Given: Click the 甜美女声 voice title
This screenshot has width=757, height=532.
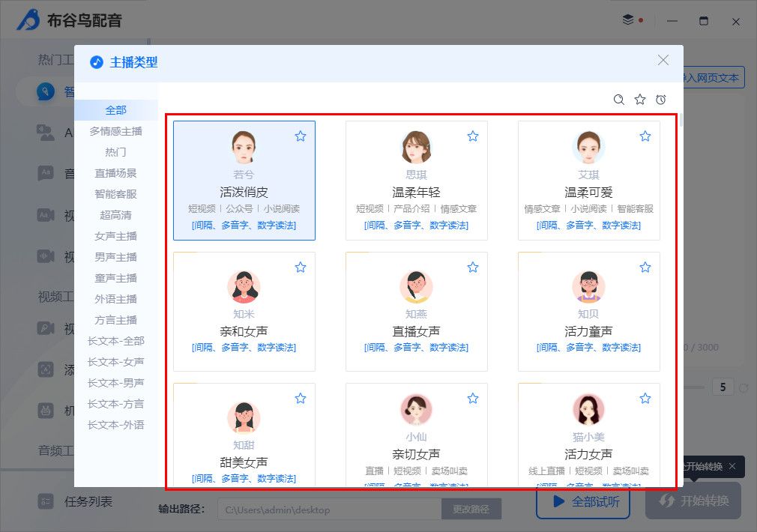Looking at the screenshot, I should click(244, 462).
